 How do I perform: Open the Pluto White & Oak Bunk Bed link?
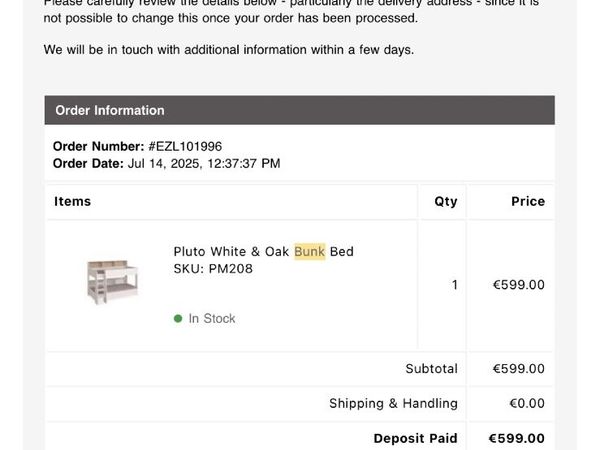pos(263,252)
